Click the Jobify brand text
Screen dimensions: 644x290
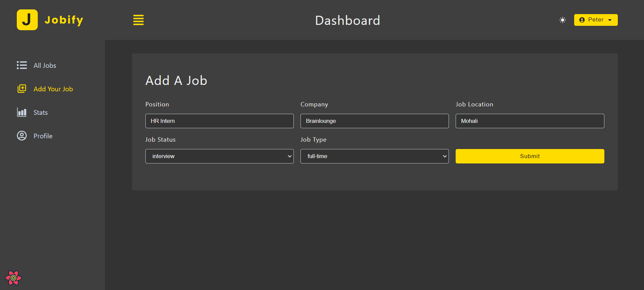64,20
